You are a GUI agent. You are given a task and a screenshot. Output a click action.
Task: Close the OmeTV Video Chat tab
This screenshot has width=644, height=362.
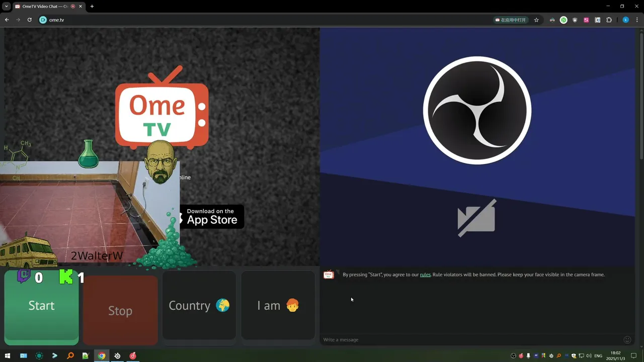(80, 7)
